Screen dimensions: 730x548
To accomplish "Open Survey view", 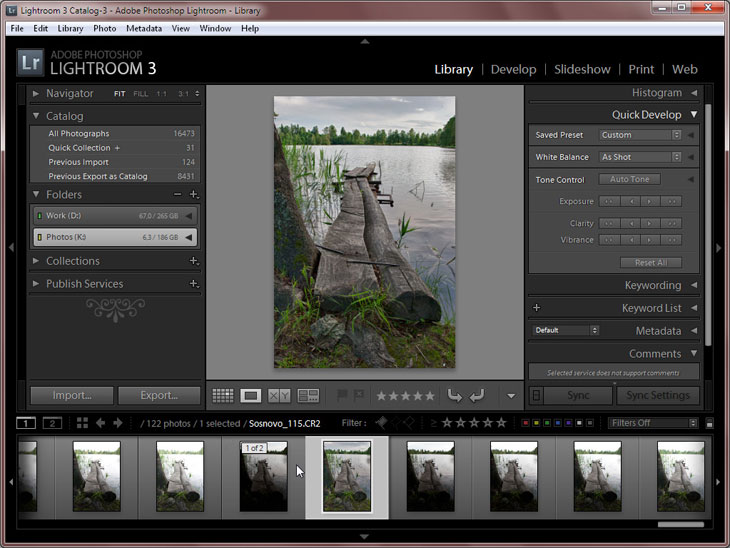I will (x=308, y=396).
